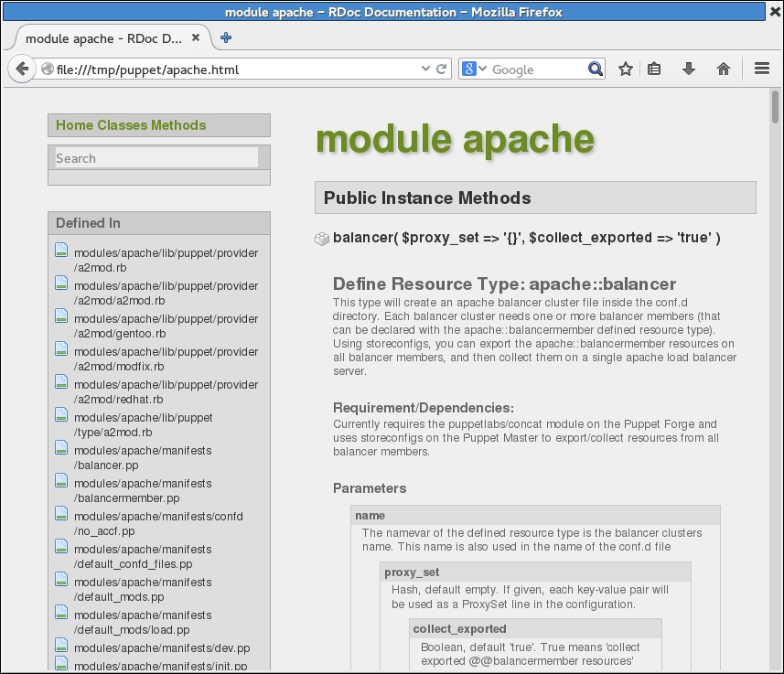Image resolution: width=784 pixels, height=674 pixels.
Task: Open a new browser tab
Action: coord(226,37)
